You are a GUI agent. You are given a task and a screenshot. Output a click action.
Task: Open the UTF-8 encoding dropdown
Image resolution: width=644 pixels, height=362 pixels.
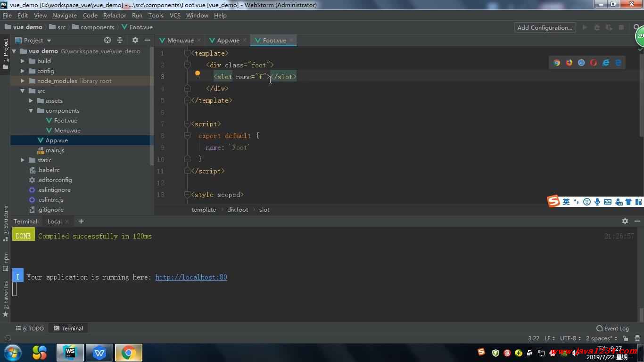click(x=570, y=338)
